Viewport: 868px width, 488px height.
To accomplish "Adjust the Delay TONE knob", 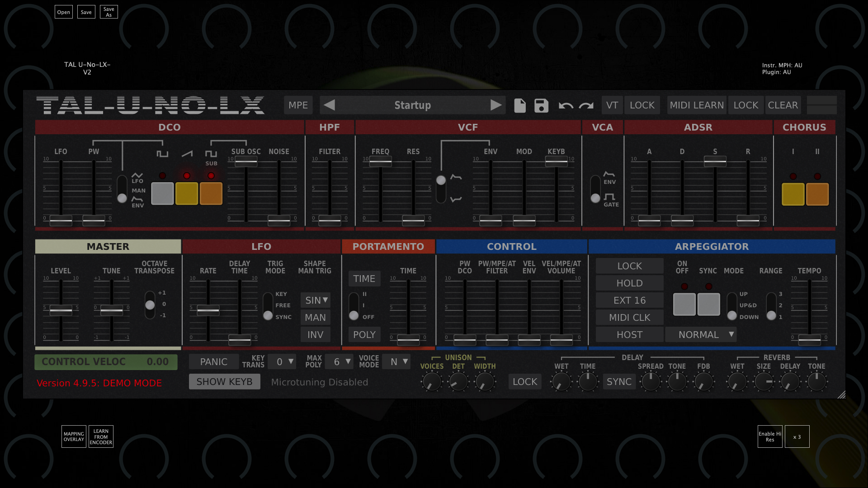I will point(677,382).
